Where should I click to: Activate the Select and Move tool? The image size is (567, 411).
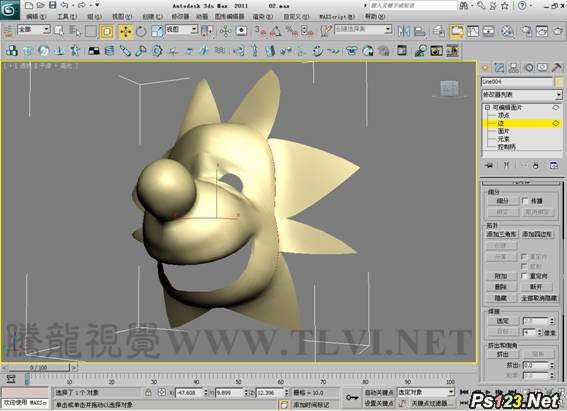point(125,31)
